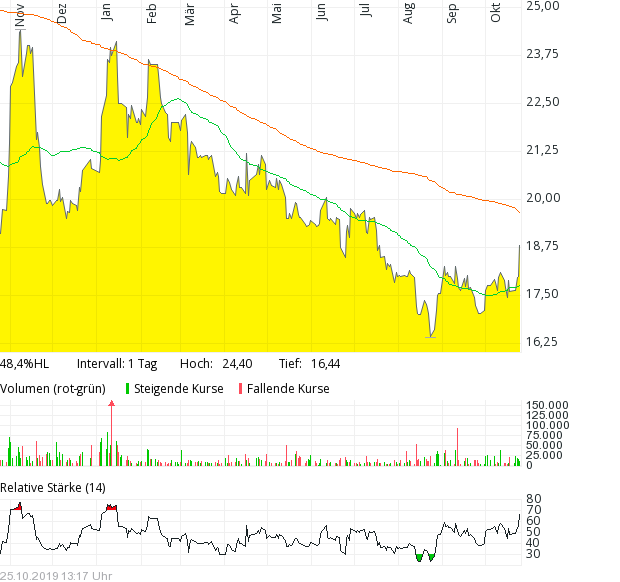Select the Feb month label
This screenshot has width=620, height=582.
pos(151,14)
